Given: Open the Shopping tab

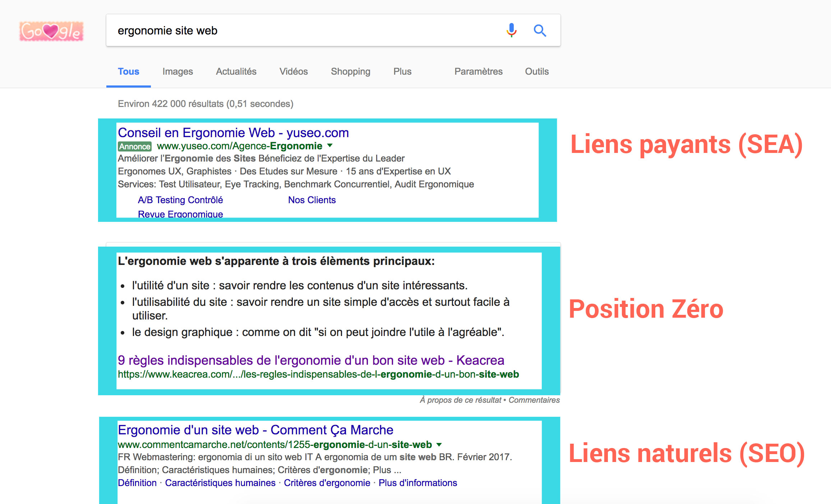Looking at the screenshot, I should click(350, 71).
